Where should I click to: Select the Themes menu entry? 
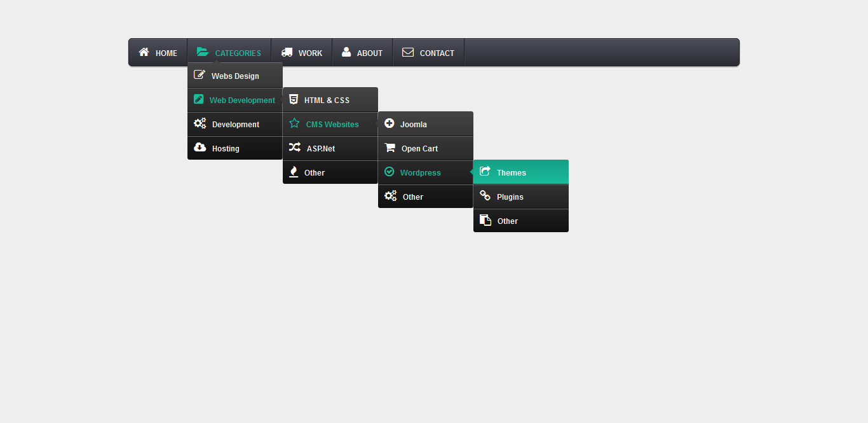[521, 172]
